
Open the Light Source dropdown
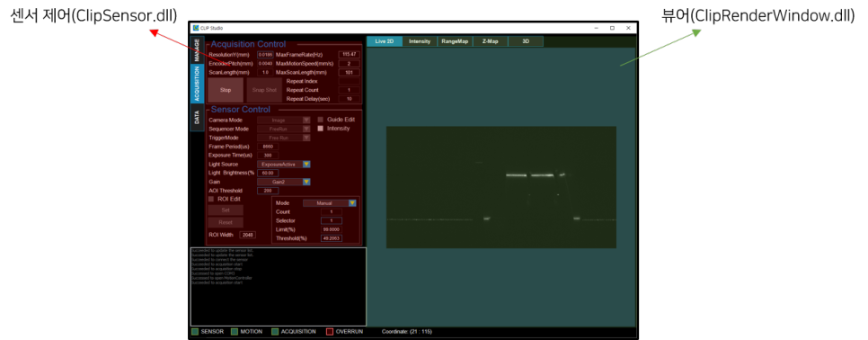click(x=283, y=164)
